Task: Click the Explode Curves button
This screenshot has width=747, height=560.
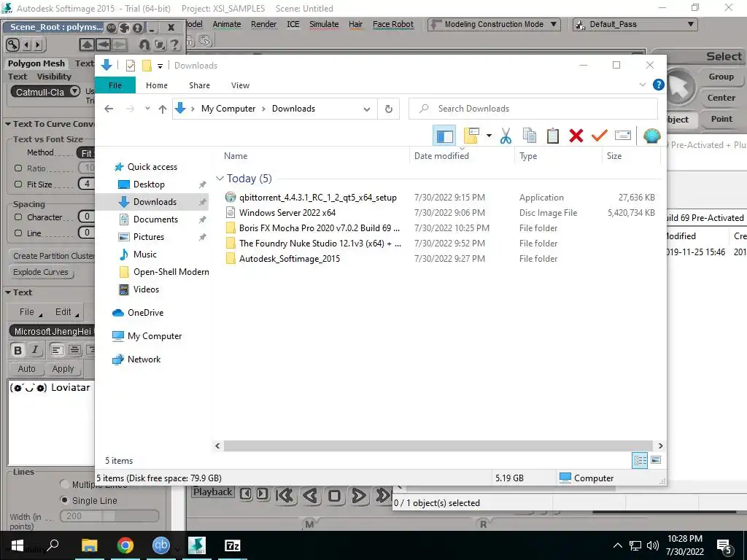Action: pyautogui.click(x=41, y=272)
